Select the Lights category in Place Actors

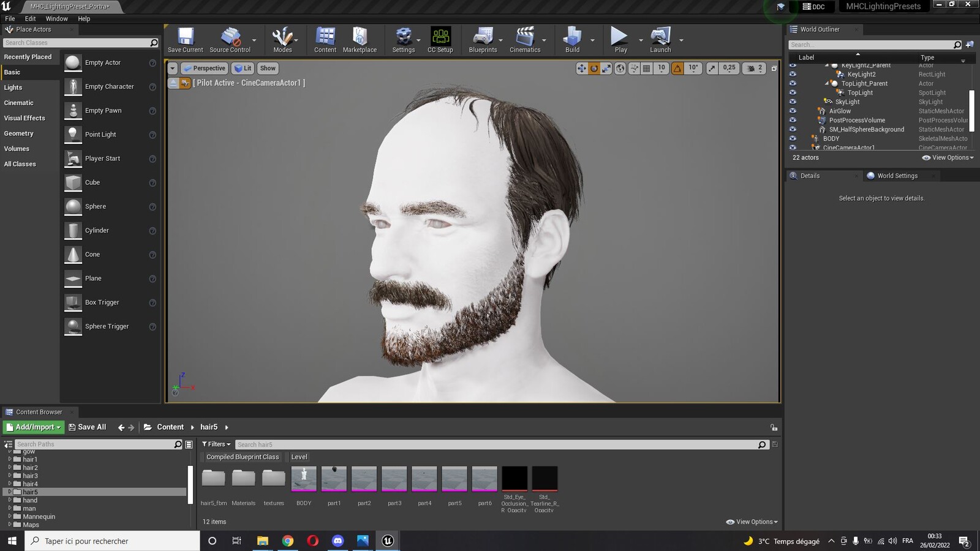click(13, 88)
